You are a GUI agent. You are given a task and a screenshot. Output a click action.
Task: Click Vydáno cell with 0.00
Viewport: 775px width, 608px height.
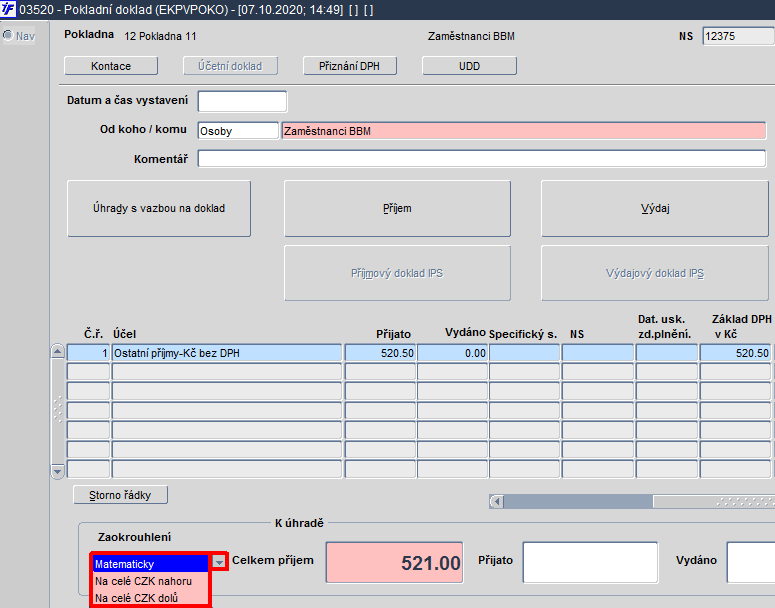pyautogui.click(x=452, y=353)
